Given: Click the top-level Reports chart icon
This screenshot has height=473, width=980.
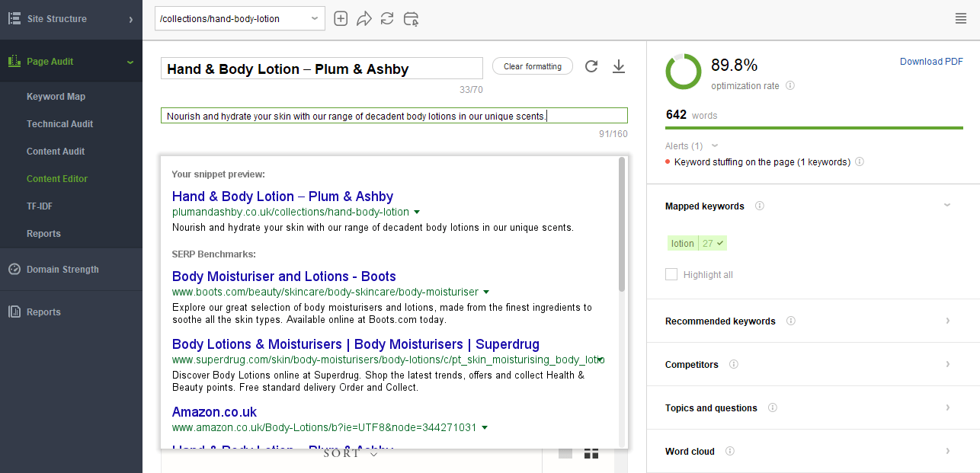Looking at the screenshot, I should [x=14, y=312].
